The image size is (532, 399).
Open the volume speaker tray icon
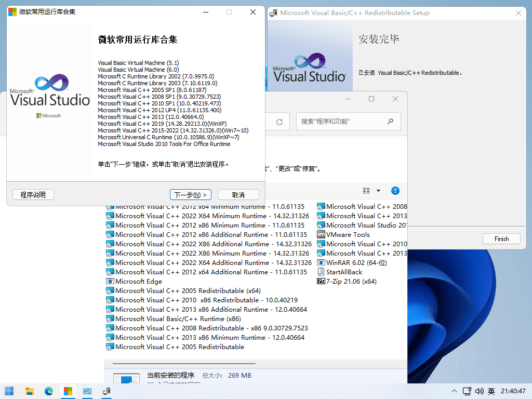coord(479,391)
